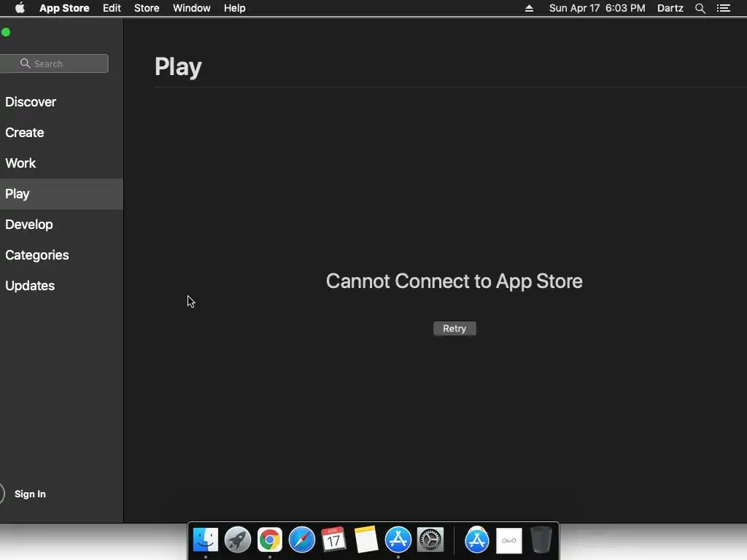Select Play in the sidebar
This screenshot has height=560, width=747.
[61, 194]
